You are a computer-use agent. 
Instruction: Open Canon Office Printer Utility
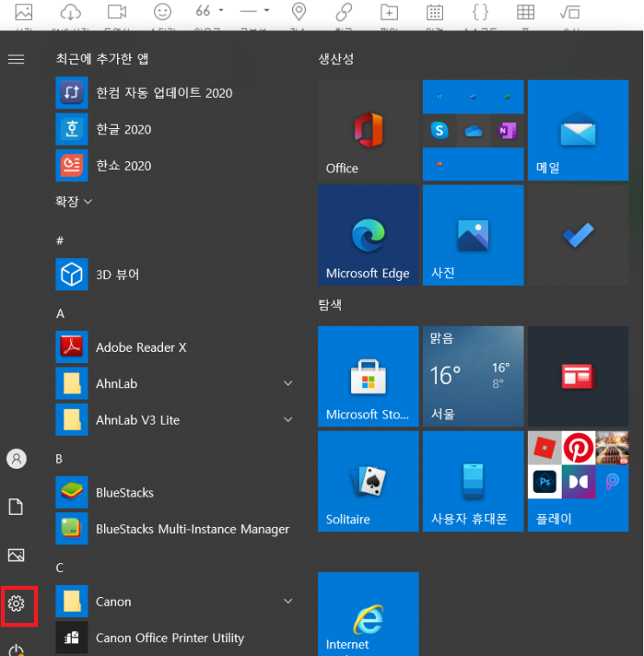pyautogui.click(x=150, y=638)
